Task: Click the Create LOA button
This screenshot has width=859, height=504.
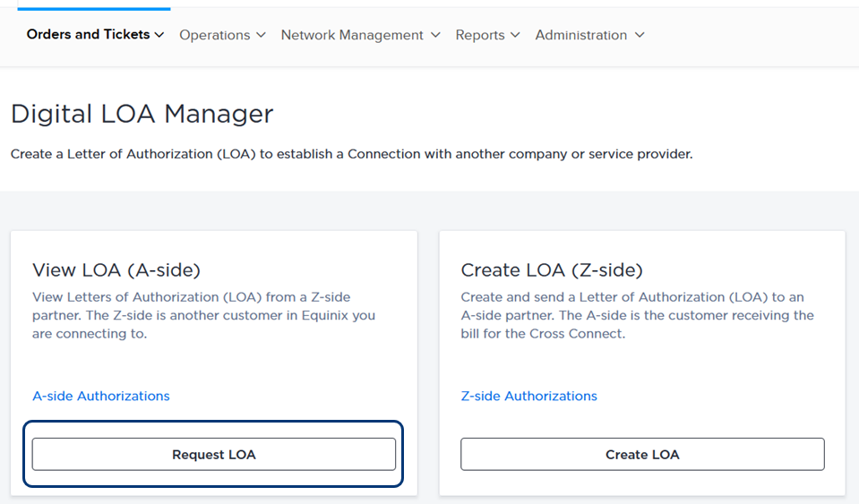Action: tap(642, 454)
